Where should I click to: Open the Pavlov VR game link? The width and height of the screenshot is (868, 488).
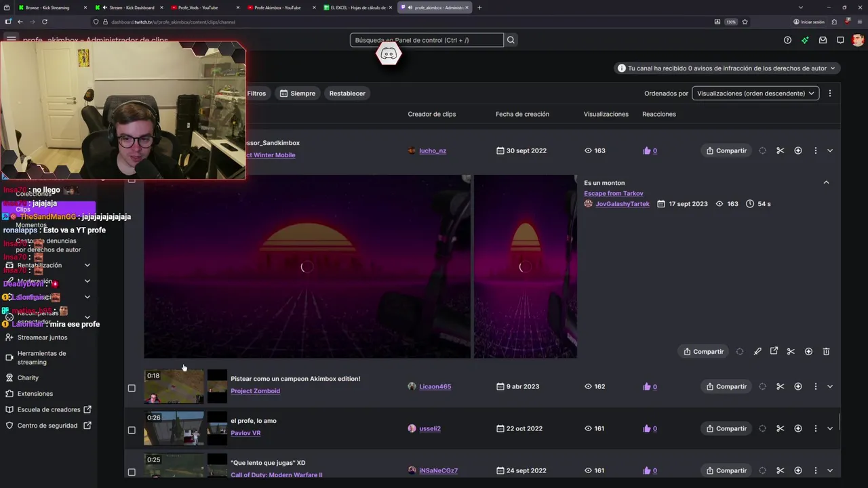[245, 432]
